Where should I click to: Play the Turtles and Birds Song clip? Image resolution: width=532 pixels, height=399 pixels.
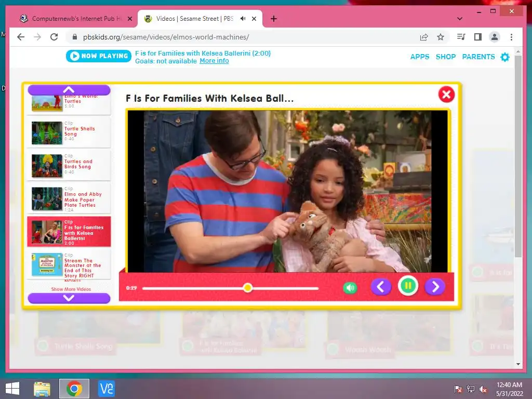tap(69, 165)
